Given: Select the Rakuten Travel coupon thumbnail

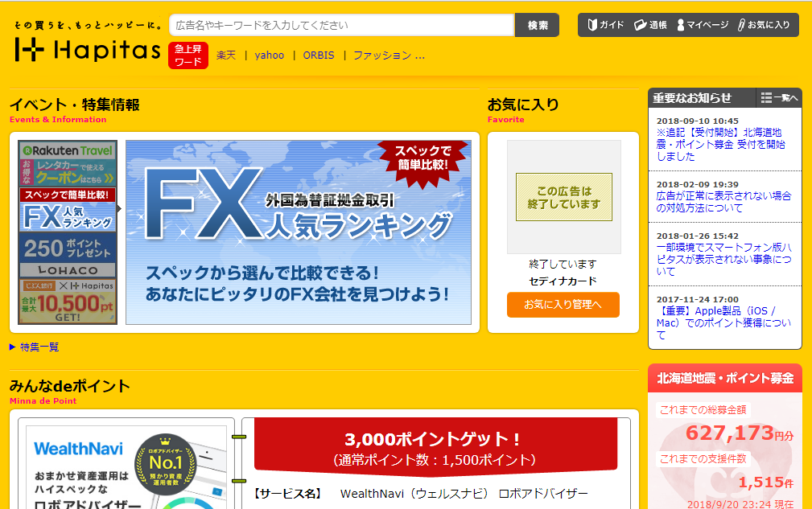Looking at the screenshot, I should 68,164.
